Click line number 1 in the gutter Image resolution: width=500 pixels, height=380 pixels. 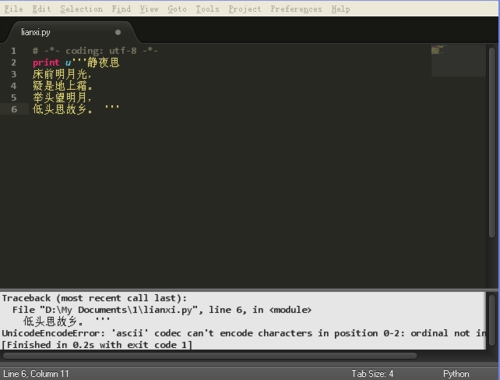tap(13, 51)
